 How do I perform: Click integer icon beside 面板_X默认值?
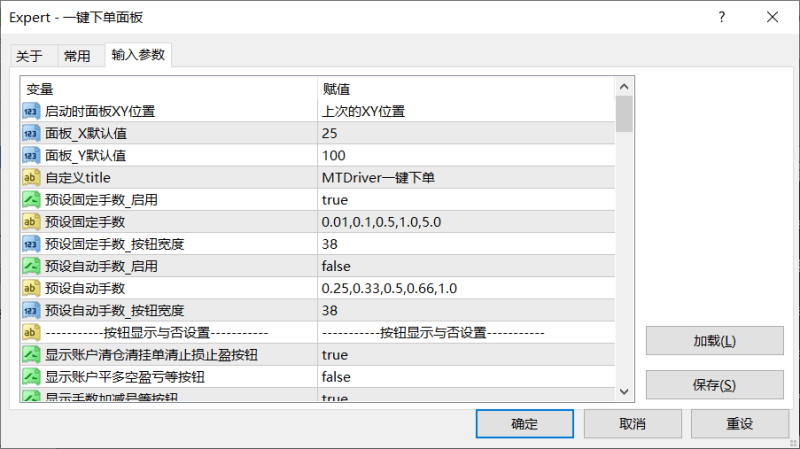click(x=31, y=134)
